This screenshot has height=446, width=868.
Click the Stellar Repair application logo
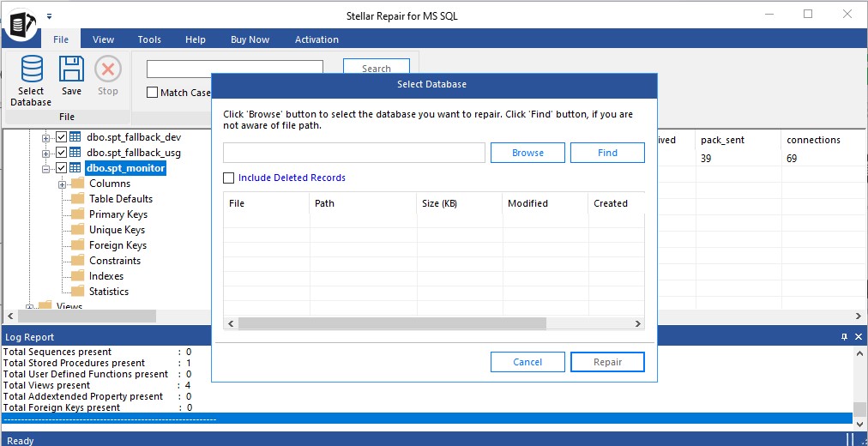tap(22, 27)
